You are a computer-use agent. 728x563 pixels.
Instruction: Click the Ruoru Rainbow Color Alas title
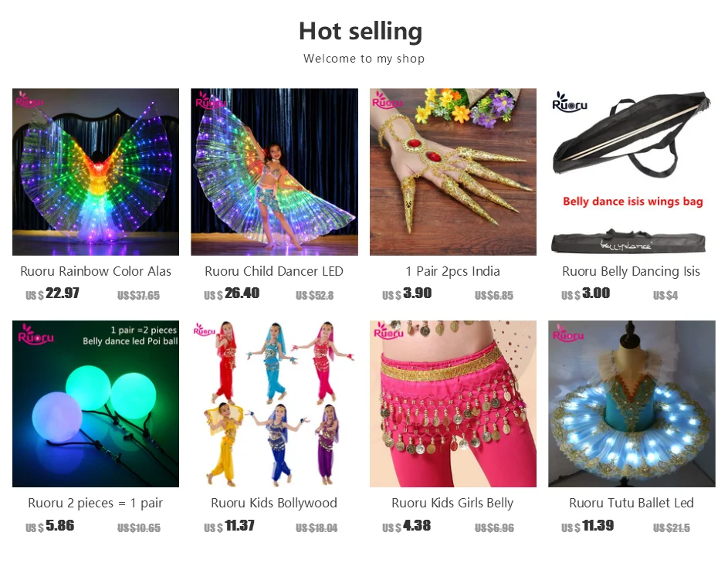(x=96, y=271)
